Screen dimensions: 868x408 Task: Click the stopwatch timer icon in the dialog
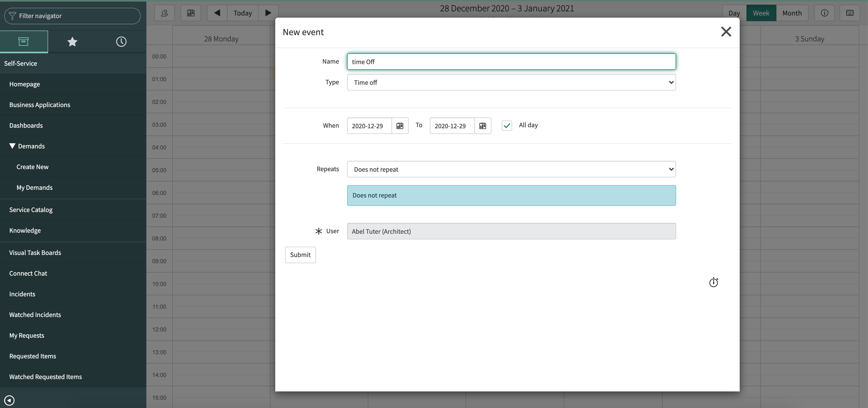(714, 282)
